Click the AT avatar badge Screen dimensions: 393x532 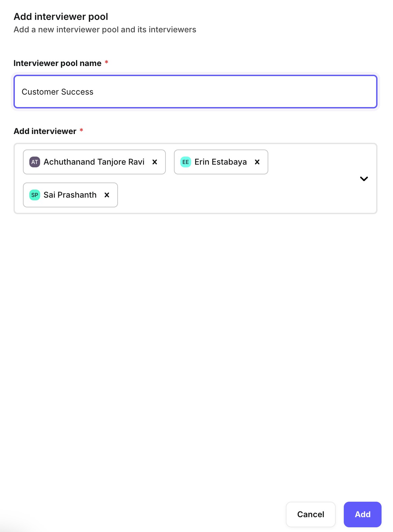point(35,162)
